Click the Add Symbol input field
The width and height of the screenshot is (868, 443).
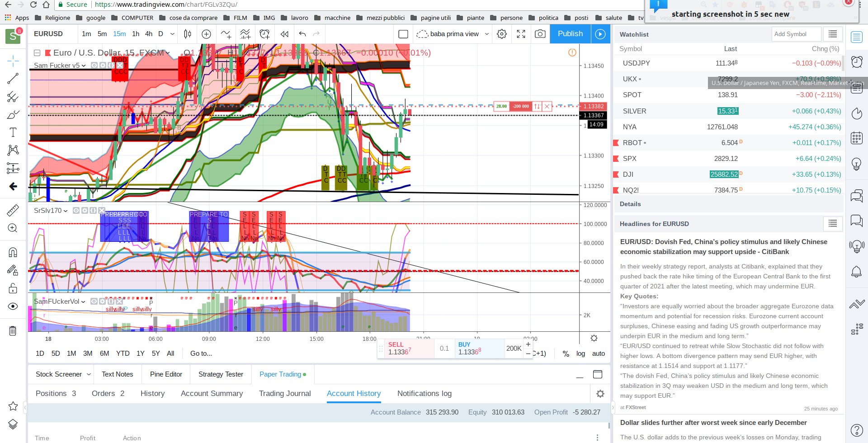[796, 34]
